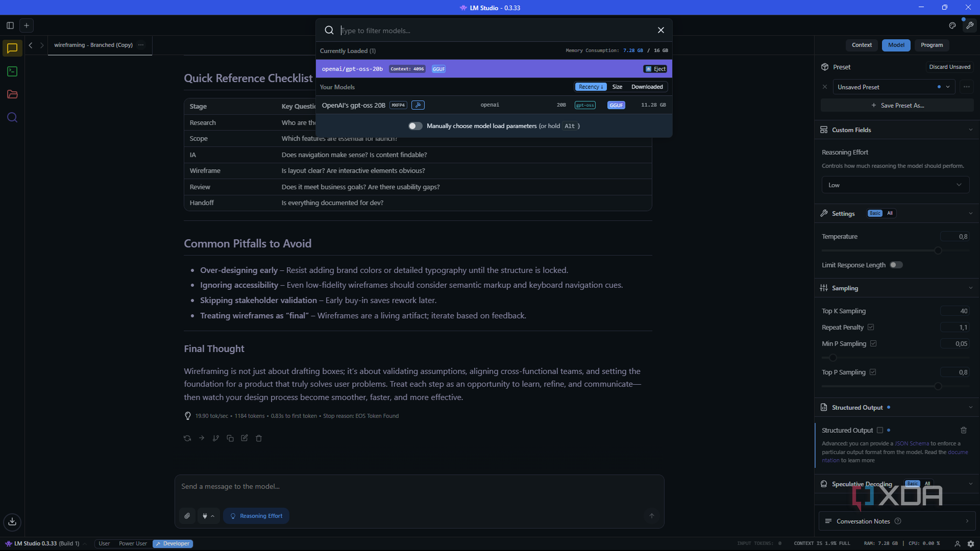Switch to the Program tab

coord(931,45)
